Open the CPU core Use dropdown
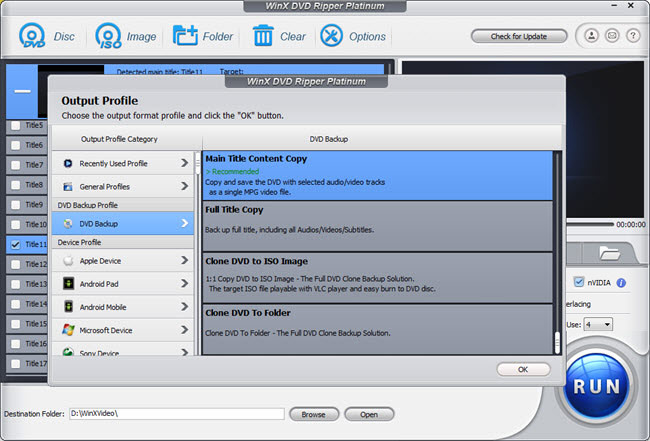Viewport: 650px width, 441px height. click(x=598, y=324)
